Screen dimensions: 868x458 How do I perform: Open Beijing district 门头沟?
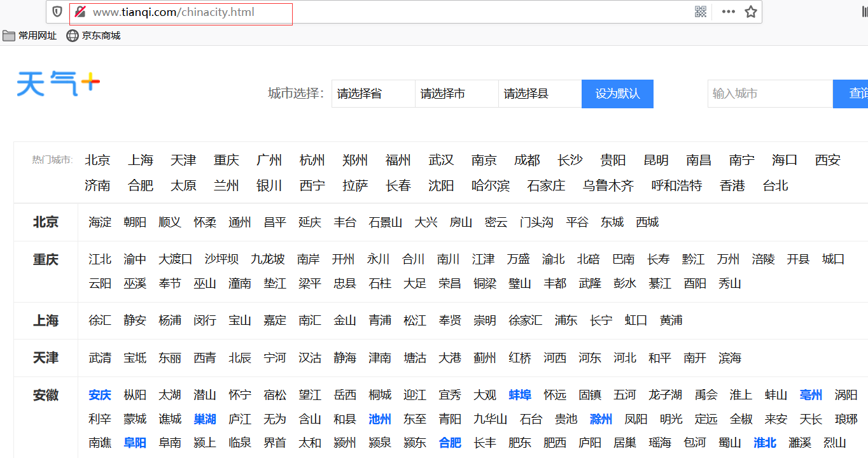coord(536,222)
